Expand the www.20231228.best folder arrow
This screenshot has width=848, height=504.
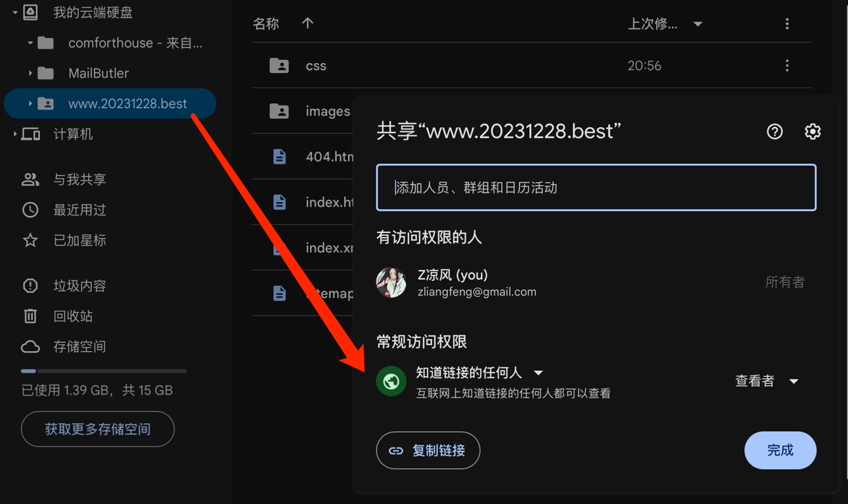tap(30, 104)
